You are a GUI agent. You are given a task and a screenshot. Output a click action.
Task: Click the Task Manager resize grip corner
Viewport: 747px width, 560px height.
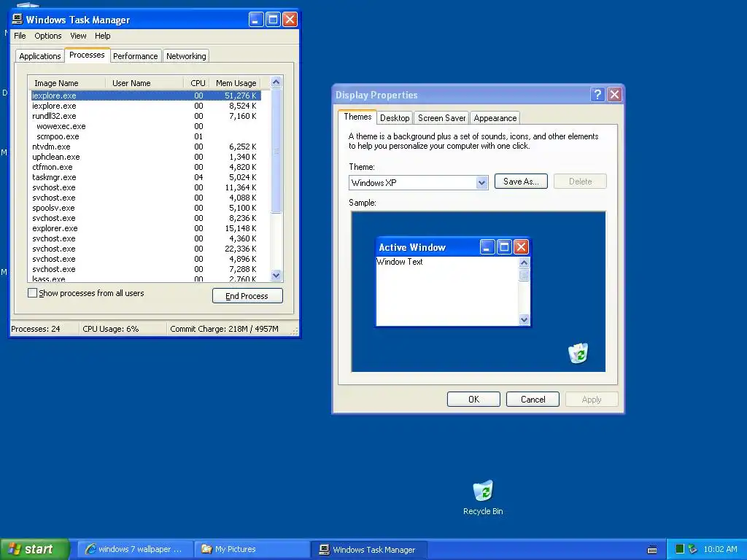295,332
